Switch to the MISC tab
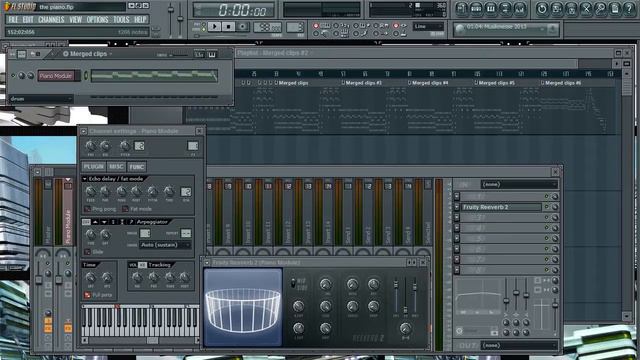Viewport: 640px width, 360px height. click(x=116, y=167)
